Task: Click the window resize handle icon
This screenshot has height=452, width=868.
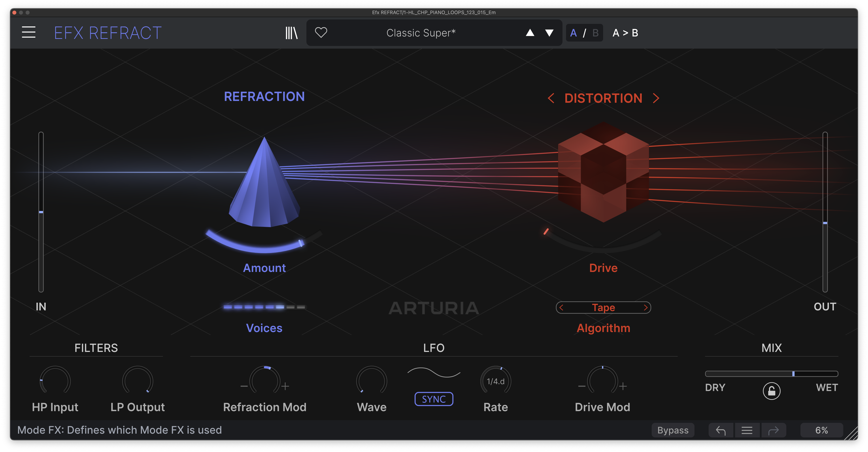Action: pyautogui.click(x=851, y=433)
